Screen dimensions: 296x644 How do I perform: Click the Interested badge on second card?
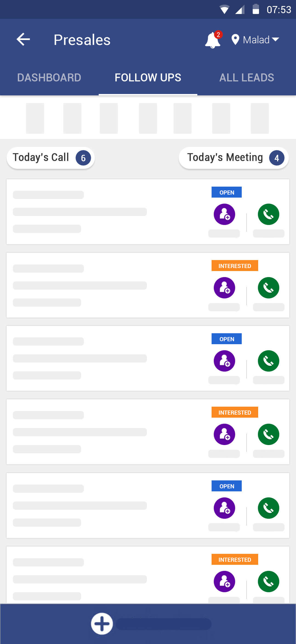click(235, 266)
